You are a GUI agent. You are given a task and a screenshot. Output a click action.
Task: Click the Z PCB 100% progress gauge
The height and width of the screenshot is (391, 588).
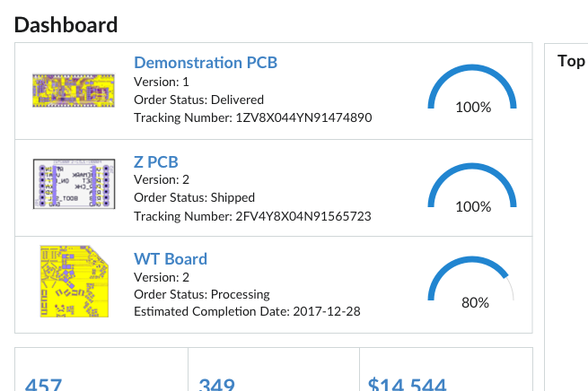[472, 188]
